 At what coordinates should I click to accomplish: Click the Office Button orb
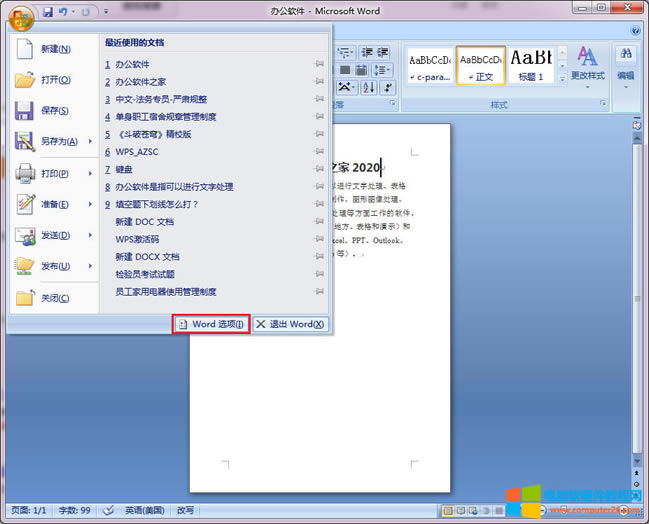point(20,17)
